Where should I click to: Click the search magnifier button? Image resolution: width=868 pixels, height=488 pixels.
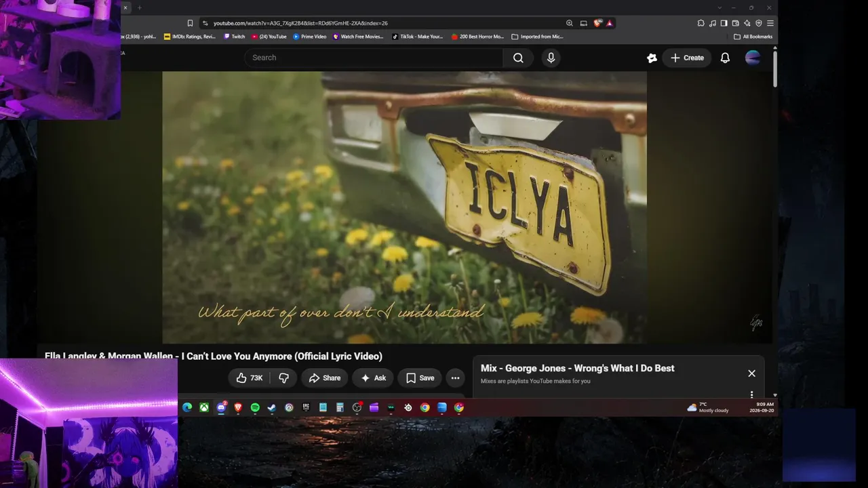point(518,58)
